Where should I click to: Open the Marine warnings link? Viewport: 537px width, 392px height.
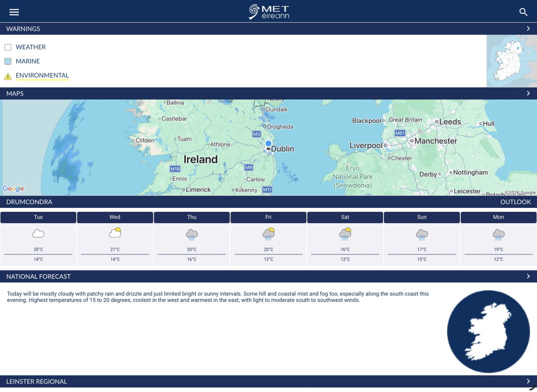[x=28, y=61]
